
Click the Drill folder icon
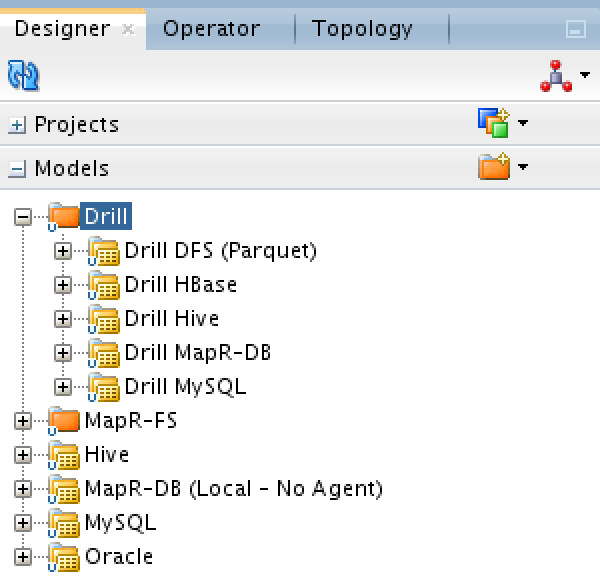[64, 216]
